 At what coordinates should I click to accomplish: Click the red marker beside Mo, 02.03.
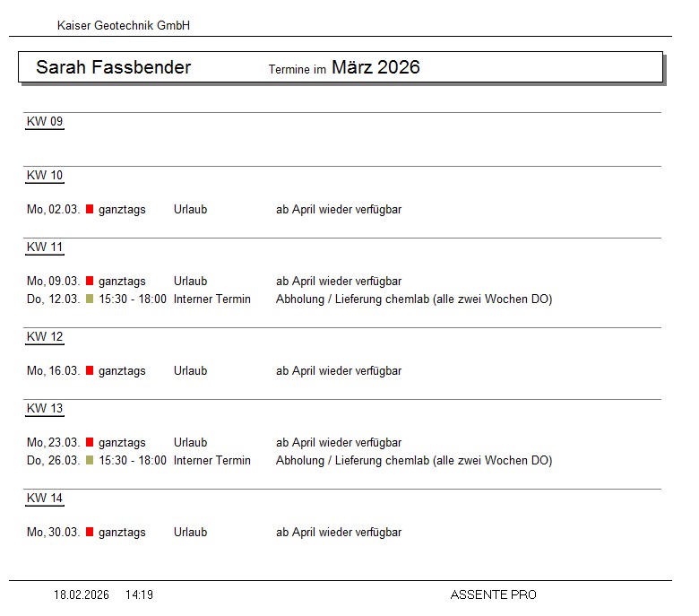point(90,210)
